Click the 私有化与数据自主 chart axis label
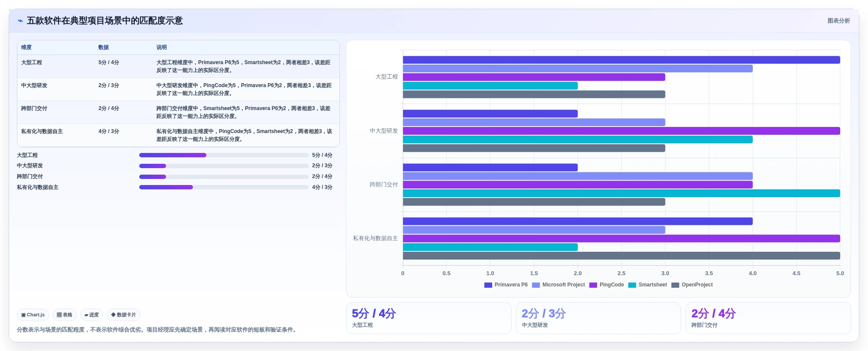Viewport: 868px width, 351px height. tap(375, 238)
